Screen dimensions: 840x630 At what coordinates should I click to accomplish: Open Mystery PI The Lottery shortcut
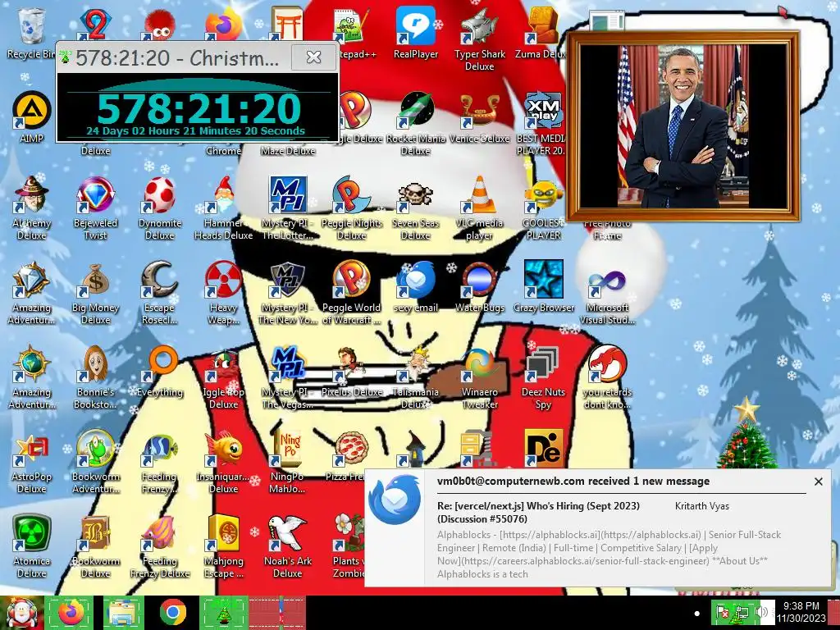[x=288, y=208]
